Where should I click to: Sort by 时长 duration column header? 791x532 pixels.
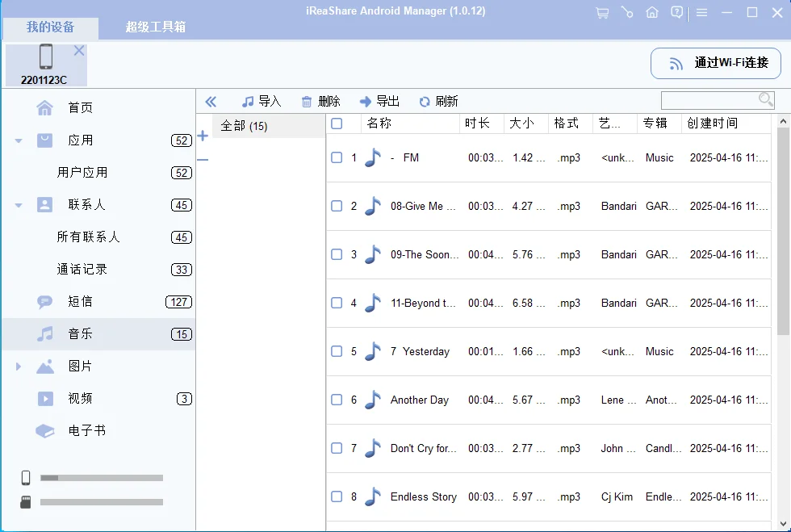click(x=482, y=124)
